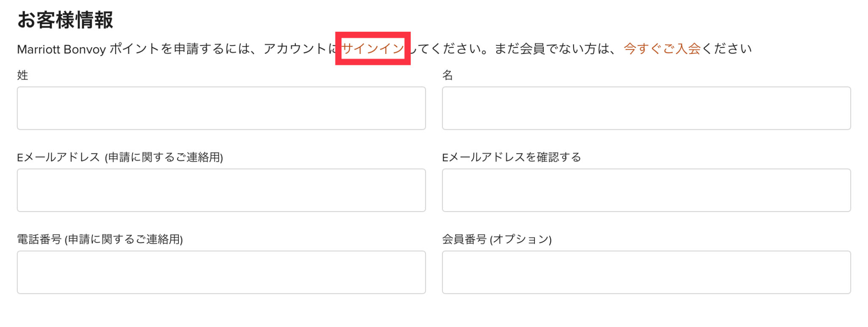The height and width of the screenshot is (327, 868).
Task: Click the サインイン sign-in link
Action: (x=373, y=49)
